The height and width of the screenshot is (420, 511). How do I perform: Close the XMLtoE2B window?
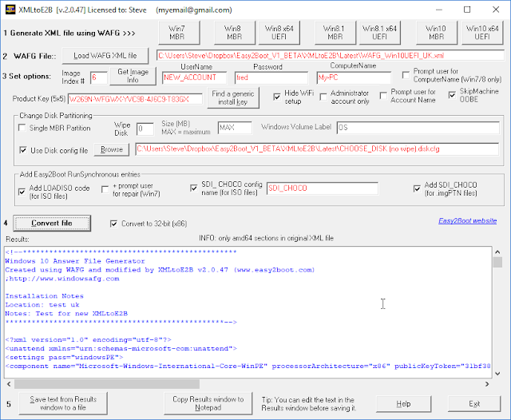point(496,10)
